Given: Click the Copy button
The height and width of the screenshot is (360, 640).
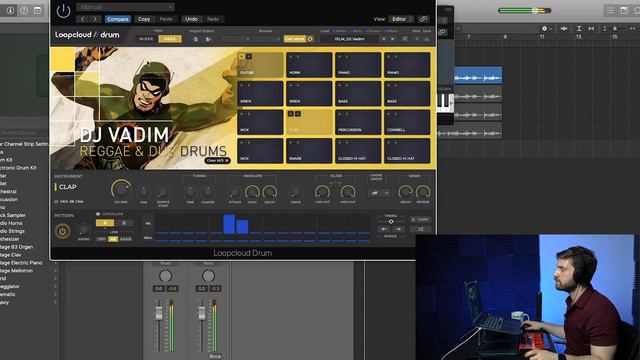Looking at the screenshot, I should 144,19.
